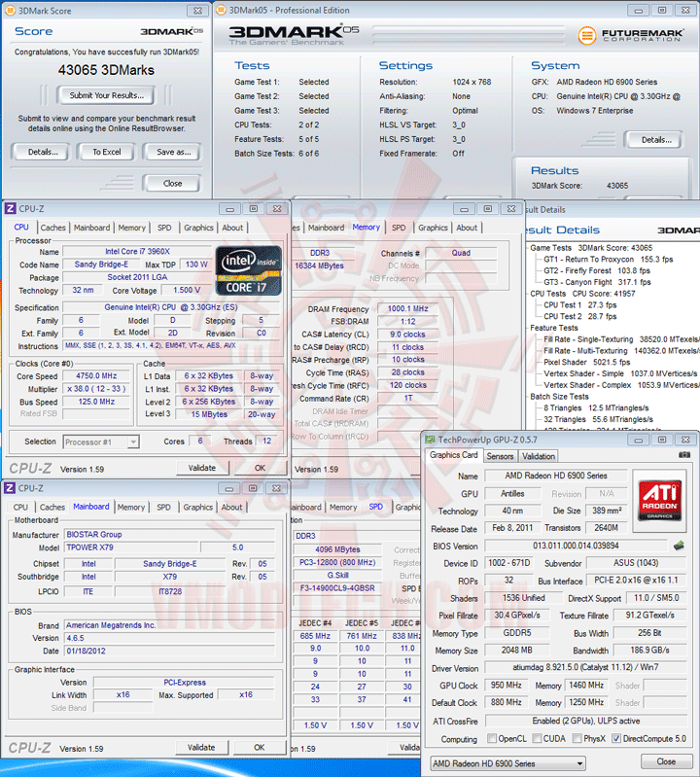Select the 8 Triangles result row
Screen dimensions: 700x777
pyautogui.click(x=596, y=407)
